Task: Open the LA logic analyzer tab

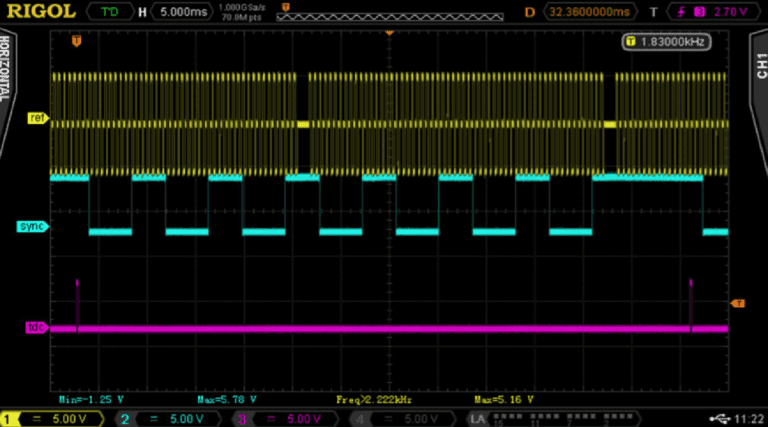Action: (x=478, y=419)
